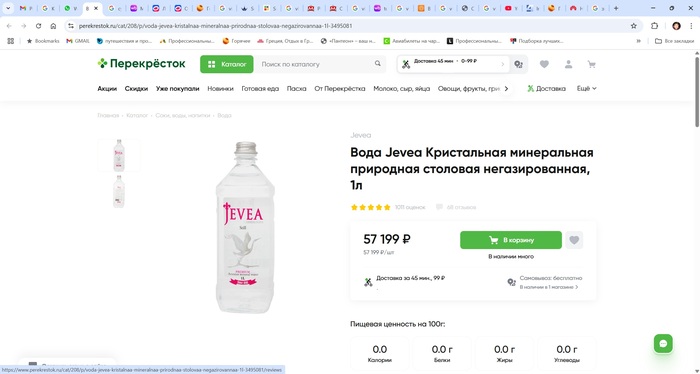Add product with В корзину button
The width and height of the screenshot is (700, 374).
(x=511, y=240)
